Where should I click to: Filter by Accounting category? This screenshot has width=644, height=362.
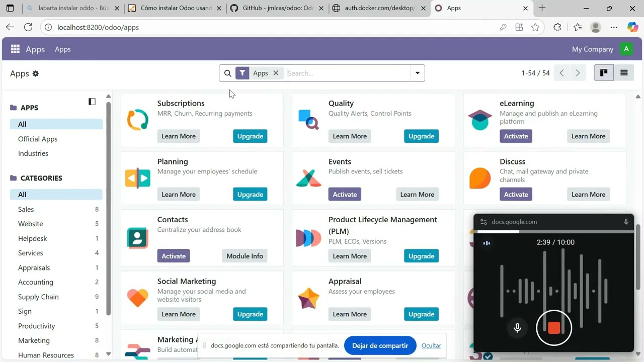coord(56,282)
